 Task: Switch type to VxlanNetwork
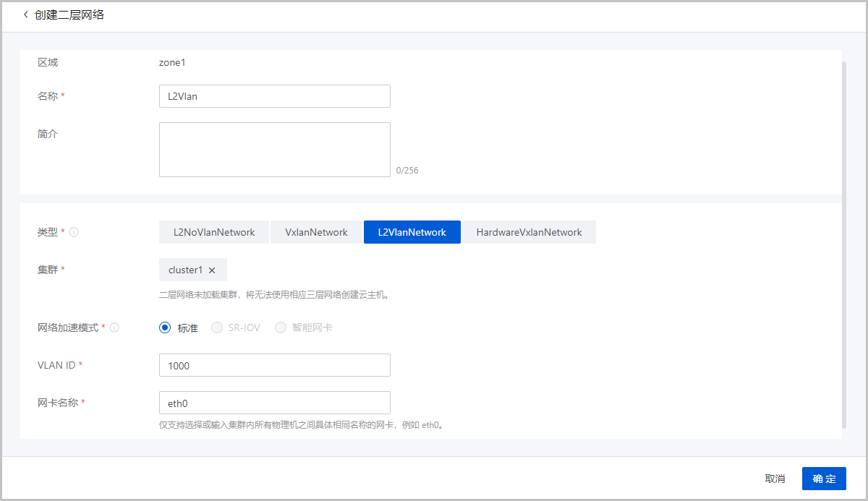click(316, 232)
